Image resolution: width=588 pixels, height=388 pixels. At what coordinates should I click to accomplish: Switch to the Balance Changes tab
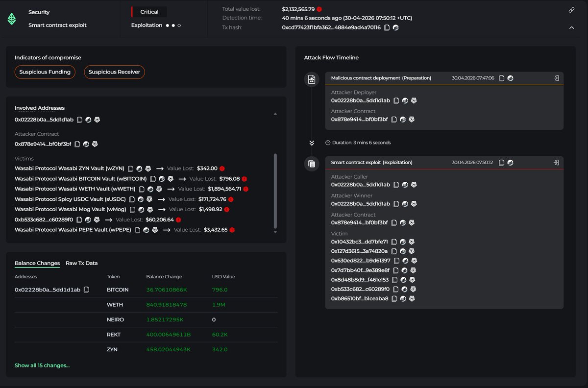click(37, 263)
